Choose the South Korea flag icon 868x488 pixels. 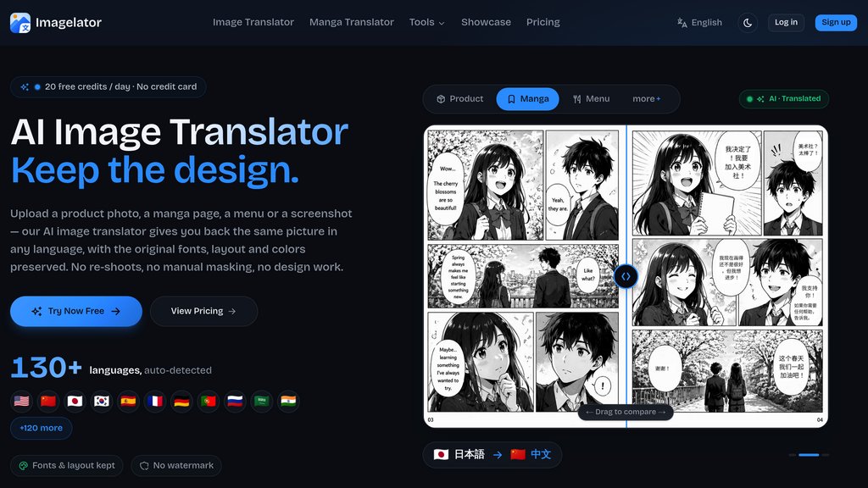(102, 401)
